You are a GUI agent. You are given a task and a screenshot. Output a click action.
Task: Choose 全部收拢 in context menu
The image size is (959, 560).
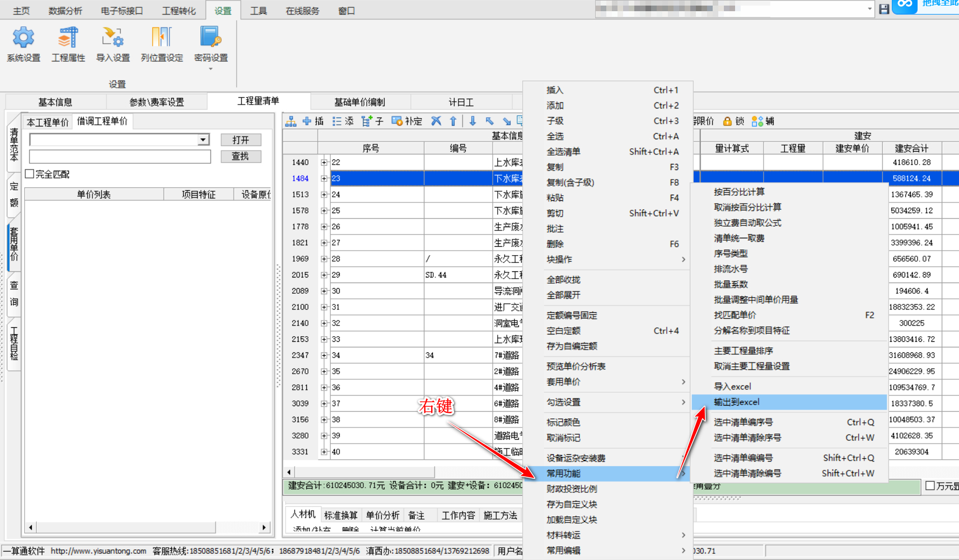click(x=608, y=280)
